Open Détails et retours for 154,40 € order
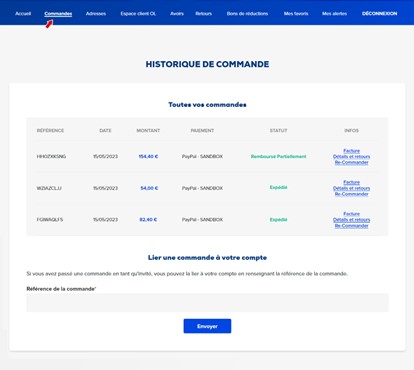414x370 pixels. click(x=351, y=156)
